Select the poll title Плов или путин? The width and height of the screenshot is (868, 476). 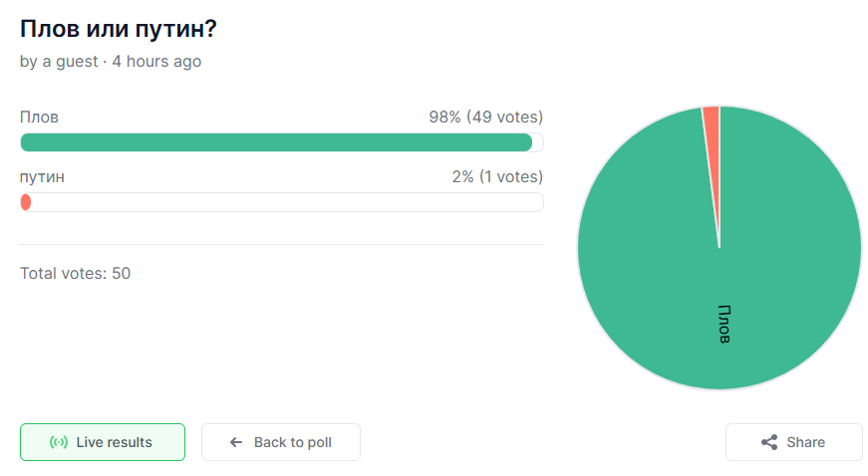pos(119,29)
